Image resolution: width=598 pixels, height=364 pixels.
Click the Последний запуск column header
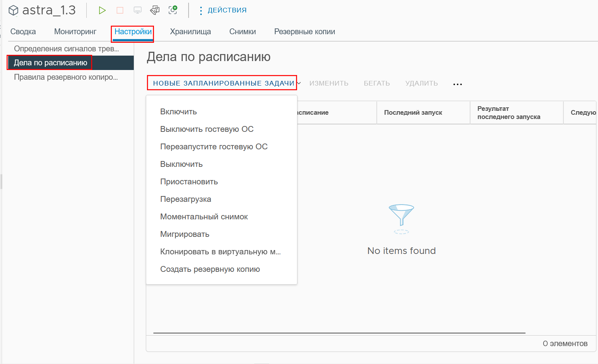coord(423,112)
